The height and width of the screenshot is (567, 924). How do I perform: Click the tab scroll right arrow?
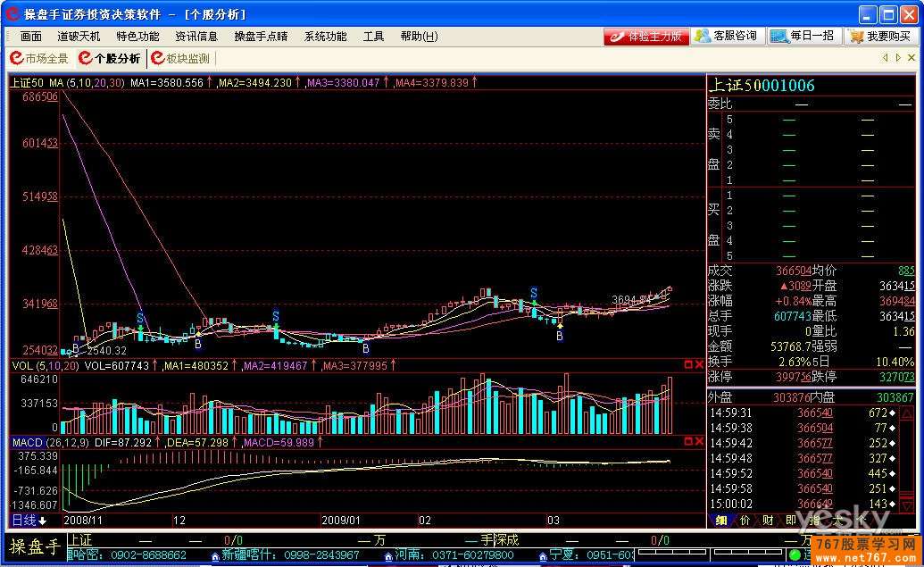pos(898,58)
